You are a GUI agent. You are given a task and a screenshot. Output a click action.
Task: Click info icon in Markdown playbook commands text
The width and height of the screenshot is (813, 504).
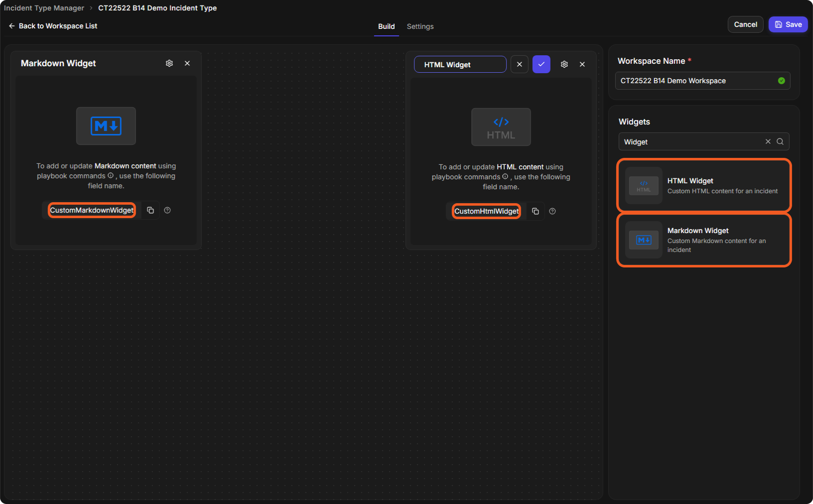(111, 175)
